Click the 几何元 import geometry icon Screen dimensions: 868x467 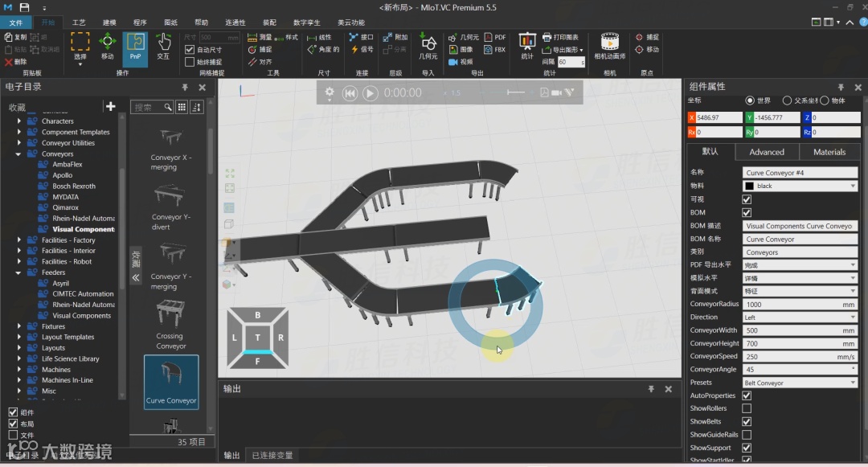428,46
